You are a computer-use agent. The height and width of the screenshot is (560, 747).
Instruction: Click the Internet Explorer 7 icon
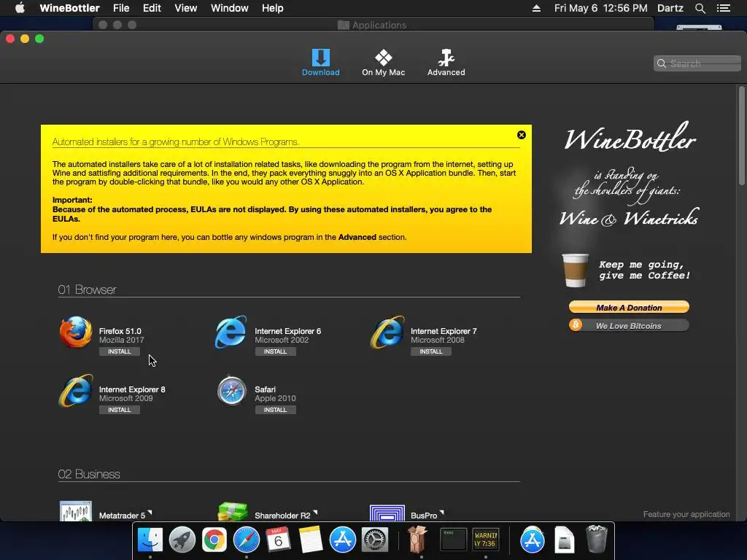click(x=387, y=332)
